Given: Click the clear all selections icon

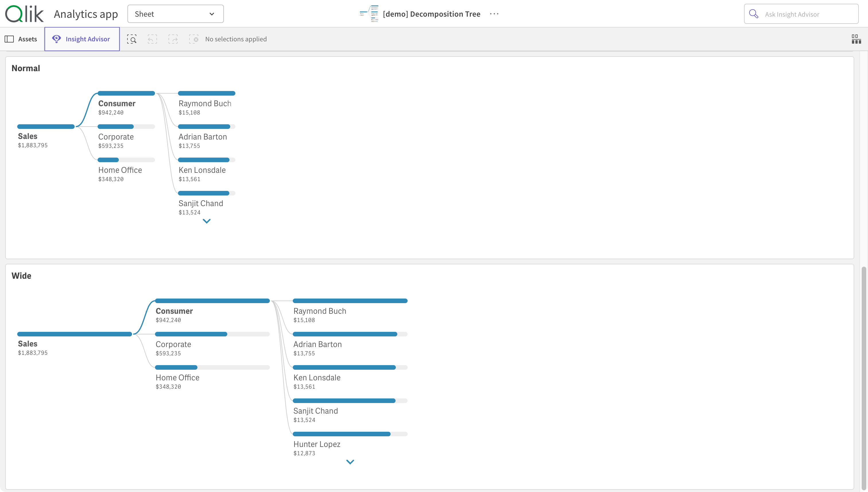Looking at the screenshot, I should coord(193,39).
